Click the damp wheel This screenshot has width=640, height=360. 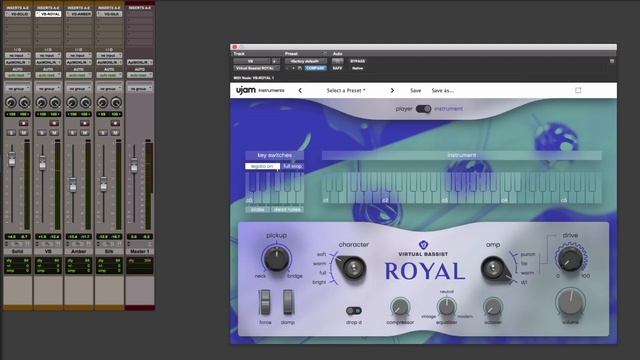point(288,302)
